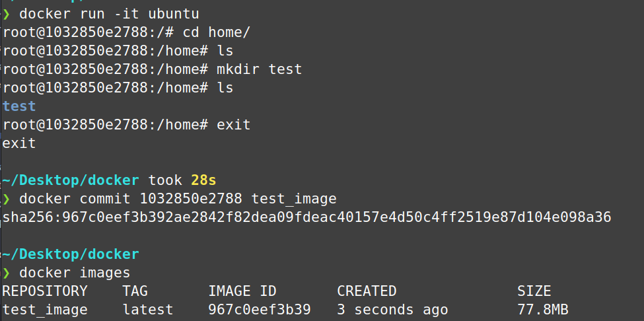
Task: Click the blue 'test' directory name
Action: pyautogui.click(x=19, y=106)
